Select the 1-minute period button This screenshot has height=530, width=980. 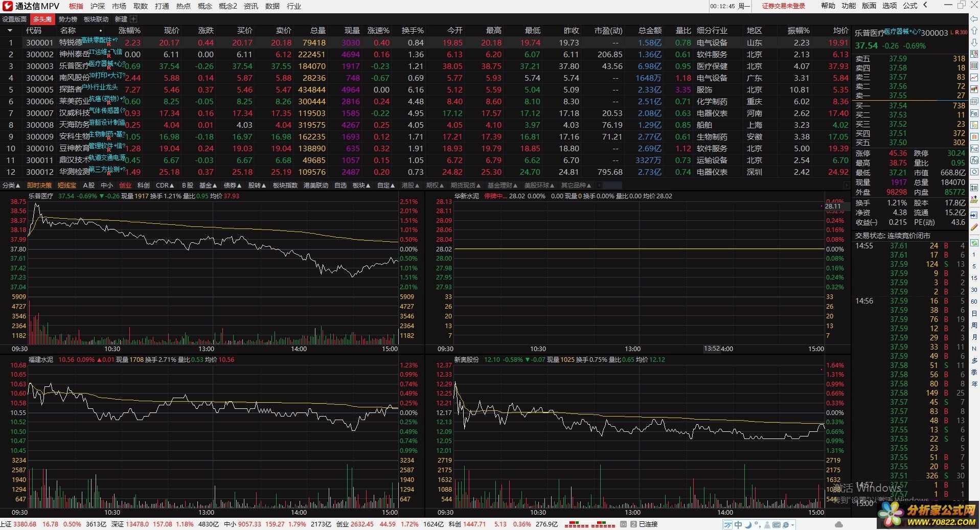[x=974, y=255]
